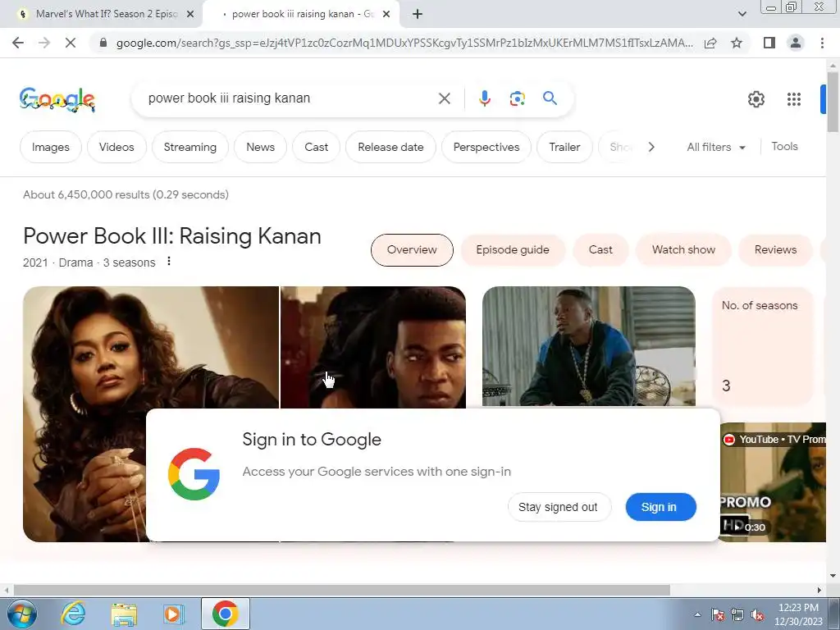This screenshot has width=840, height=630.
Task: Close the Marvel's What If tab
Action: click(x=190, y=15)
